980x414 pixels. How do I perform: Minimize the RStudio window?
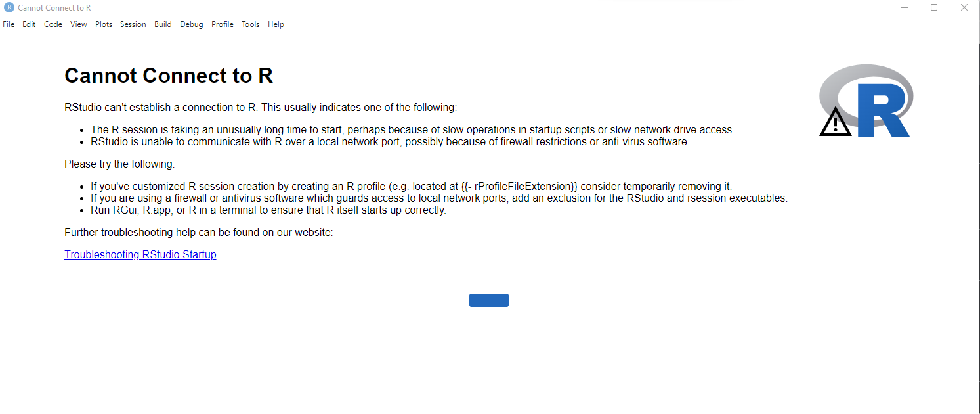(905, 7)
